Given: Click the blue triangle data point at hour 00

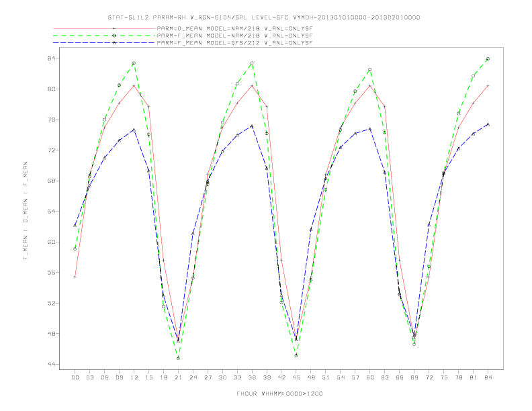Looking at the screenshot, I should 75,225.
